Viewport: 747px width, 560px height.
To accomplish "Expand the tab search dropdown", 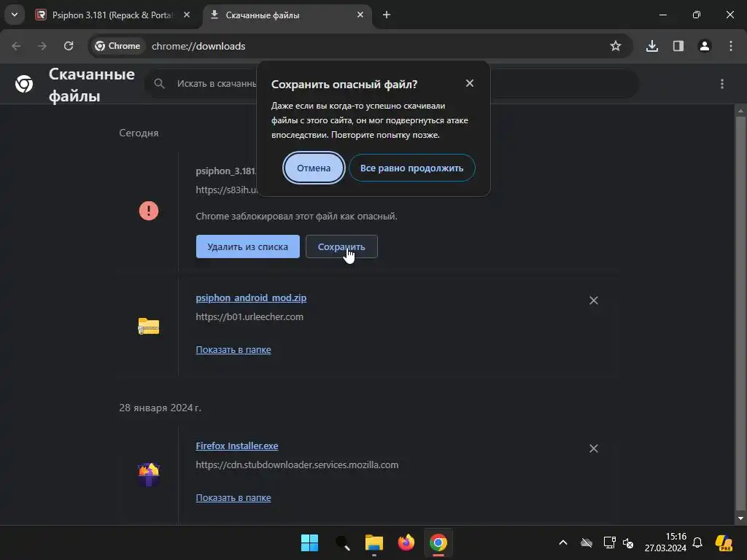I will [x=15, y=15].
